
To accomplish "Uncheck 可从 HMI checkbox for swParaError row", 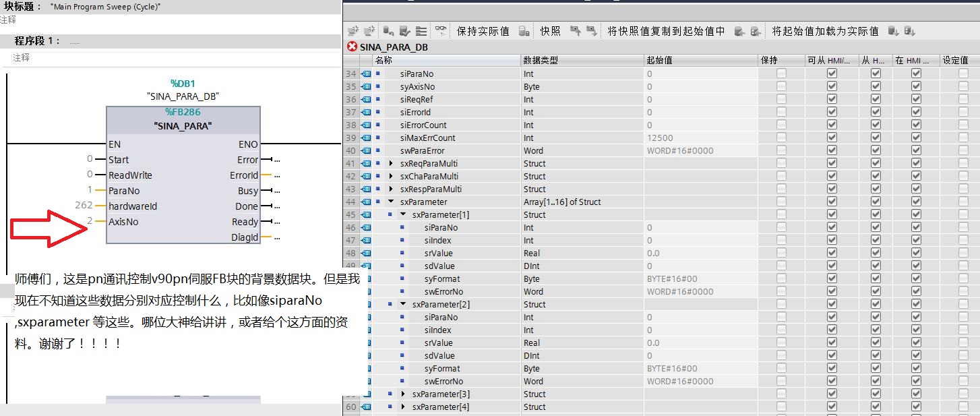I will tap(832, 150).
